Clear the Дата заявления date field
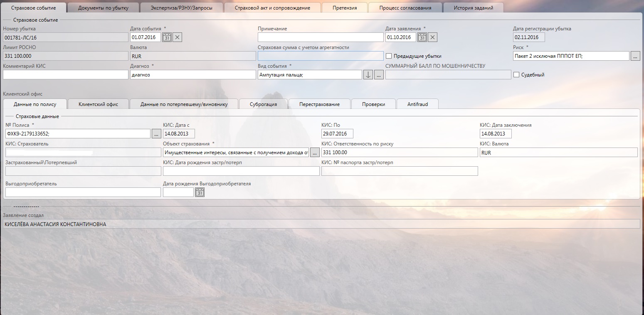Screen dimensions: 644x315 click(432, 37)
